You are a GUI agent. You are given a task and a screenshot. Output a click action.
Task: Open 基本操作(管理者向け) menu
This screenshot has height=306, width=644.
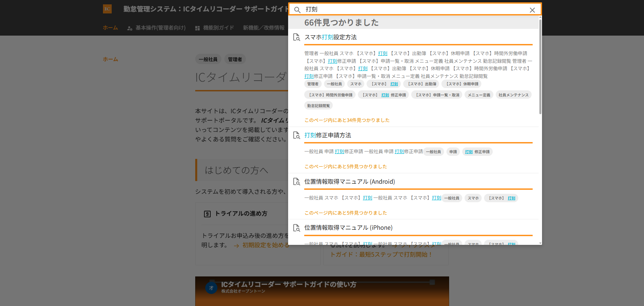tap(157, 28)
